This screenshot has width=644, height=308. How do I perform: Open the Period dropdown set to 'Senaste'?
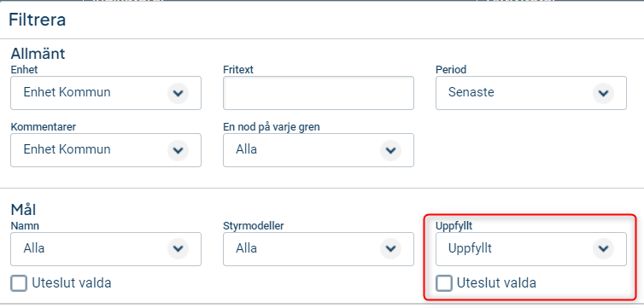click(531, 93)
